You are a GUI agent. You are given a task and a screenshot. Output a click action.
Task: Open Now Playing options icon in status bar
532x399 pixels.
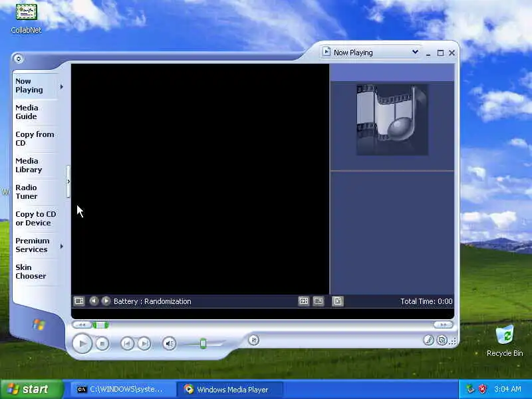point(79,301)
